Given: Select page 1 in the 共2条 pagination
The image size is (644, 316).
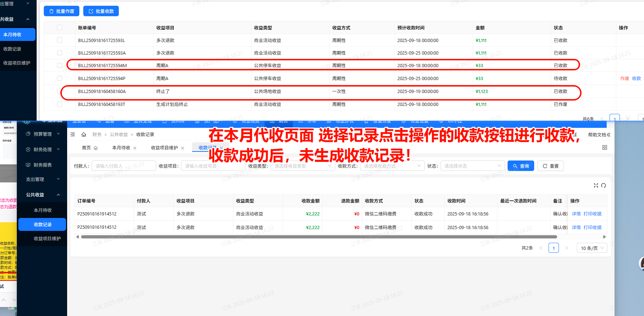Looking at the screenshot, I should click(554, 248).
